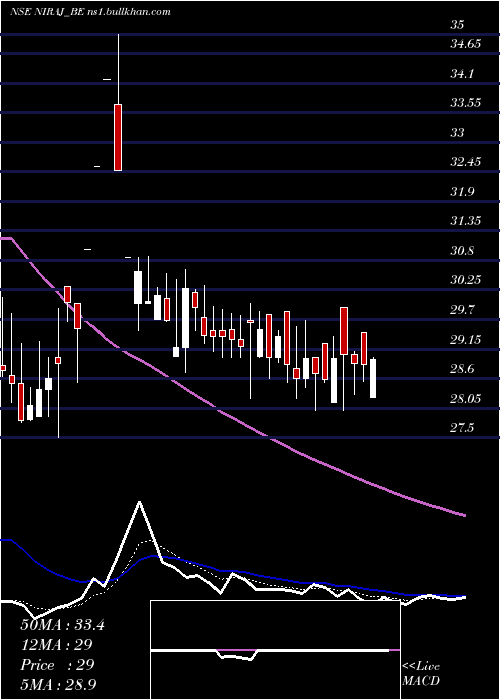The width and height of the screenshot is (500, 700).
Task: Click the last white candlestick on the right
Action: point(373,378)
